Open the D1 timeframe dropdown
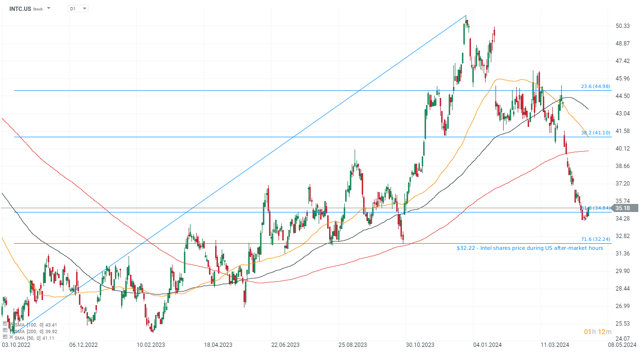Image resolution: width=644 pixels, height=353 pixels. (x=78, y=9)
